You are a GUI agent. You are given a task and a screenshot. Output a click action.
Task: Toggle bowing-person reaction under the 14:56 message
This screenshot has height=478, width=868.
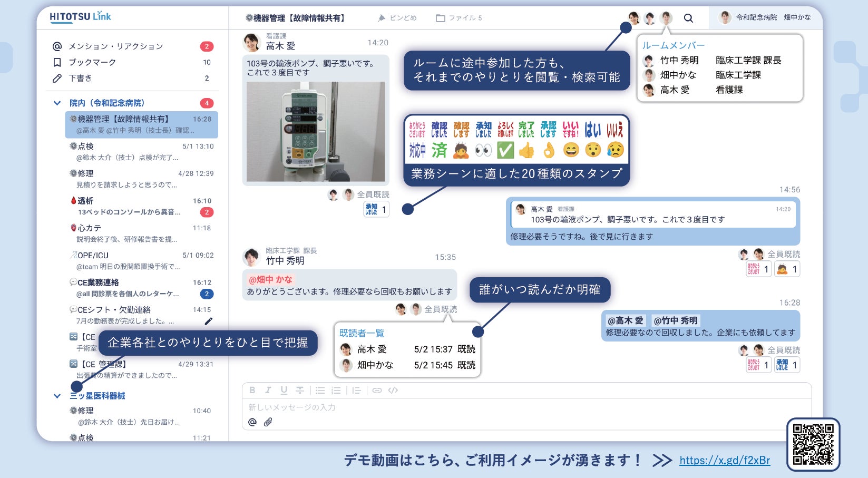click(x=787, y=269)
